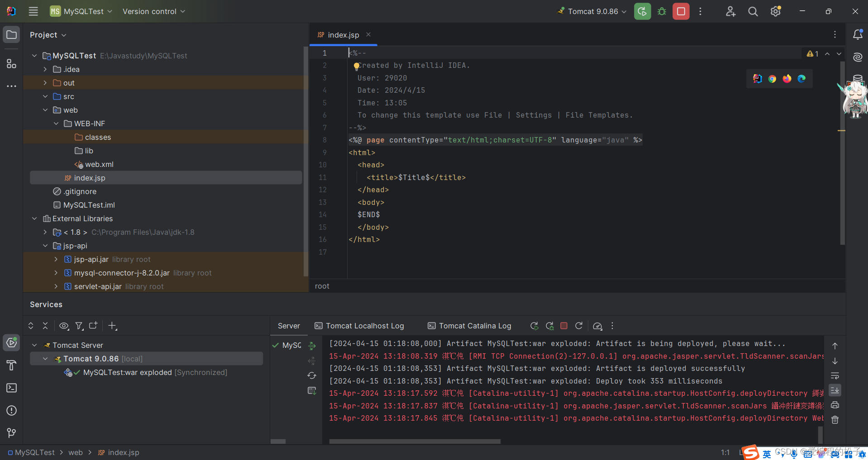Toggle scroll to end of console

835,390
